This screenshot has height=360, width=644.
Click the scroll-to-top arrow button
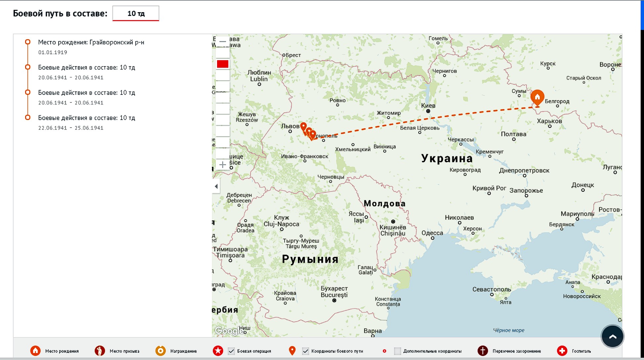[612, 337]
